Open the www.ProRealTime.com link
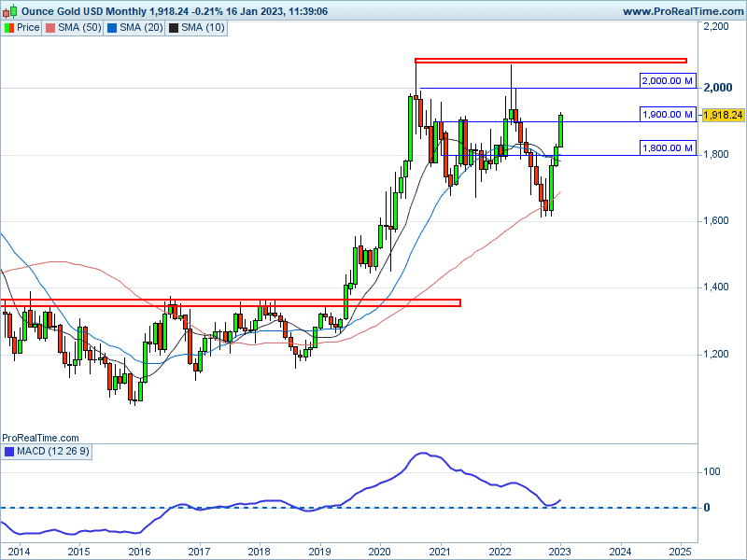 682,11
